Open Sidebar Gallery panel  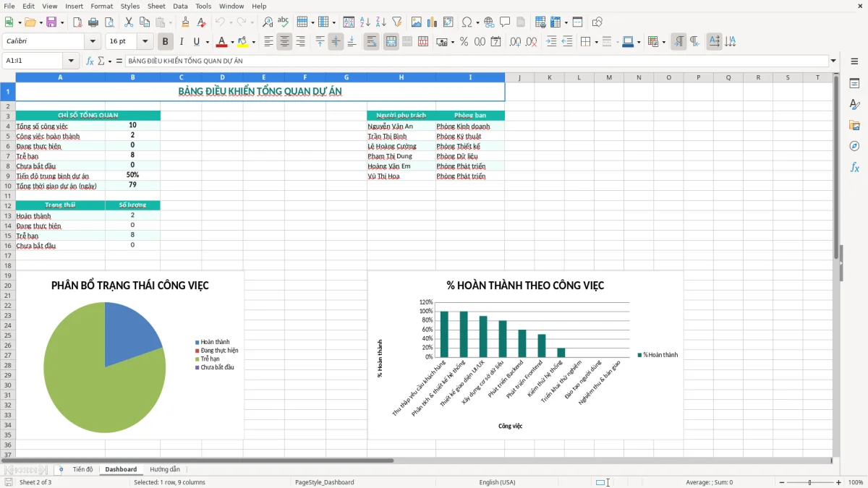[x=854, y=126]
